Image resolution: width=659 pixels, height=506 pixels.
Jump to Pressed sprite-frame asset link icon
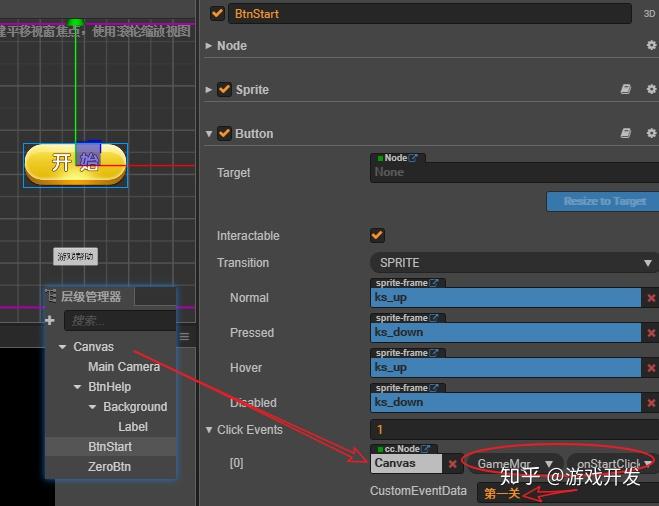(x=434, y=318)
